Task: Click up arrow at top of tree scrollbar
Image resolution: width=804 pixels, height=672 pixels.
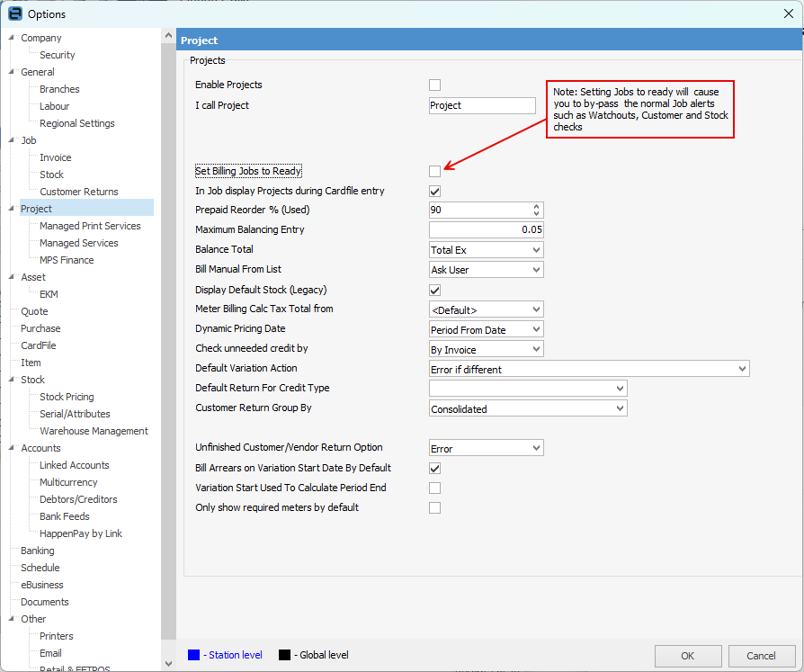Action: 168,36
